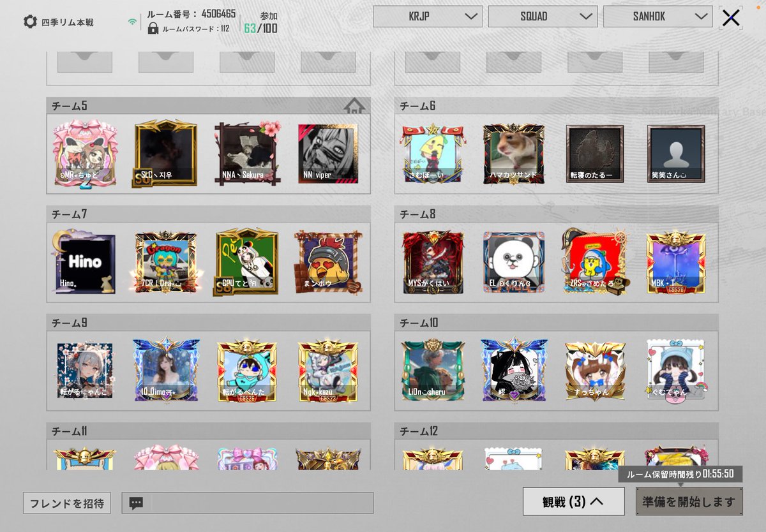The height and width of the screenshot is (532, 766).
Task: Select the 10_Oimo player avatar
Action: [166, 370]
